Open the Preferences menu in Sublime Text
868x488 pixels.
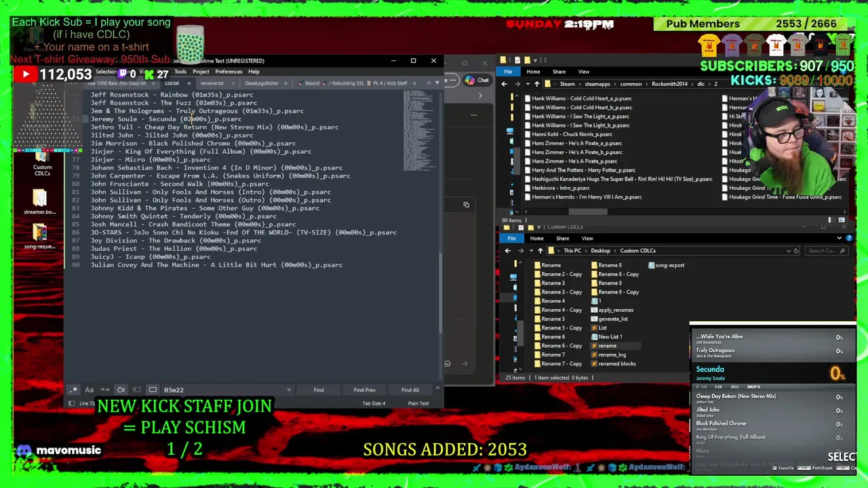point(229,71)
